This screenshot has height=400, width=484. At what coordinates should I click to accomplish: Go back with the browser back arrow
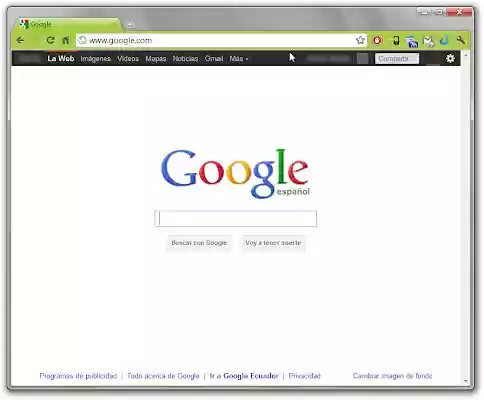(20, 40)
